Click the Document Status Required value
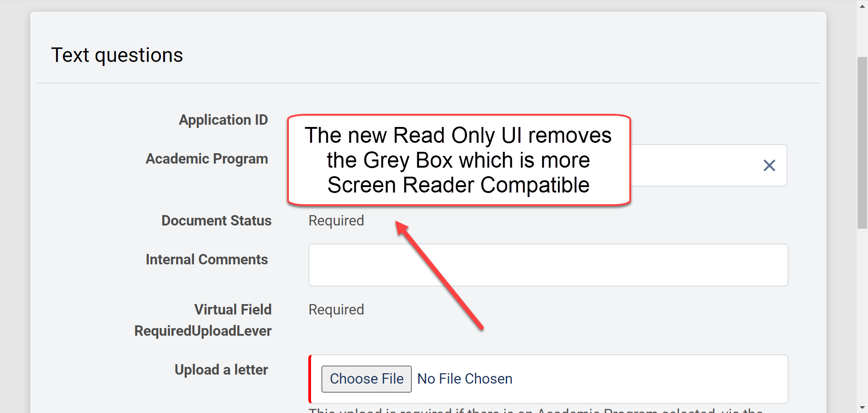The image size is (868, 413). (x=336, y=221)
